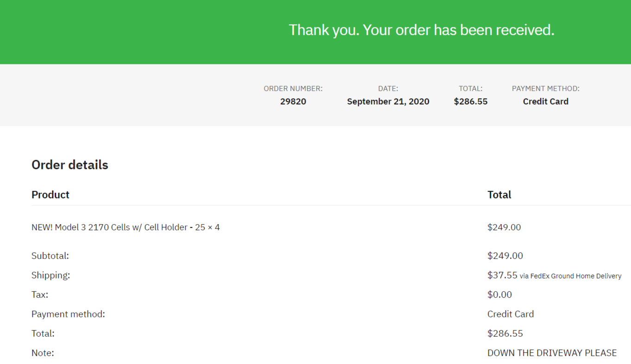Image resolution: width=631 pixels, height=364 pixels.
Task: Select the order number 29820
Action: click(x=293, y=102)
